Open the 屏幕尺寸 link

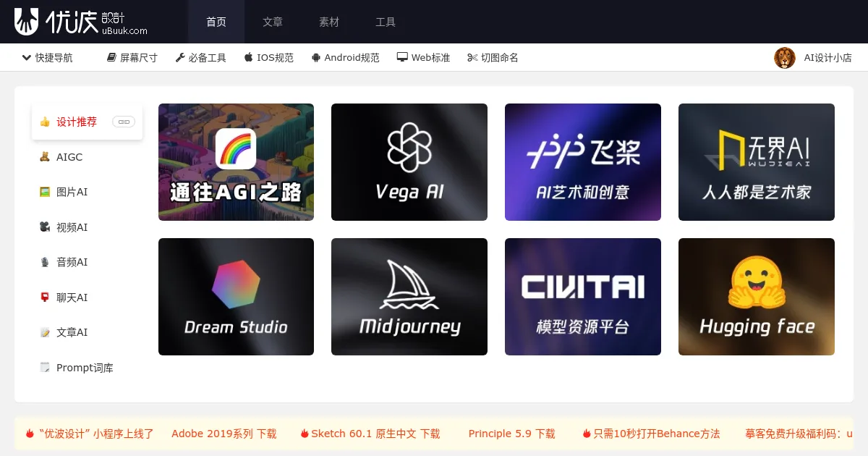tap(132, 58)
